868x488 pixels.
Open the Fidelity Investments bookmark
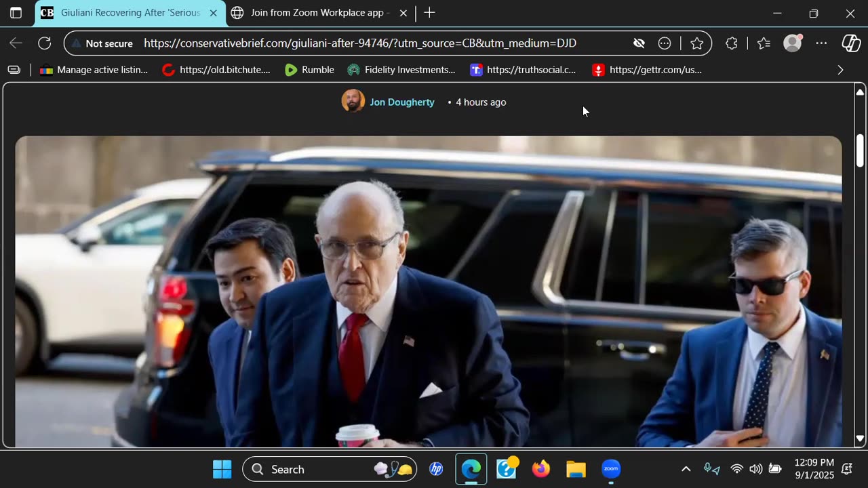401,70
